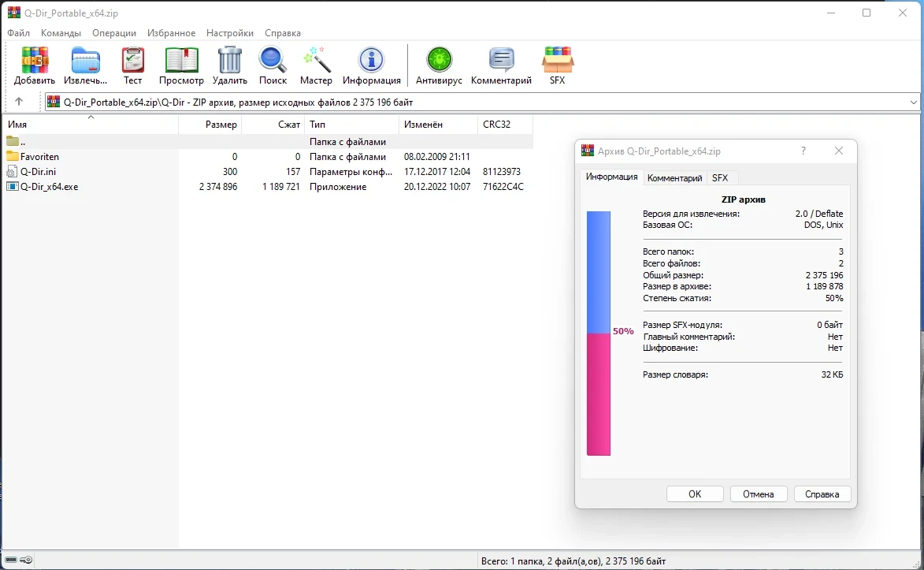Click the date 08.02.2009 21:11

point(436,156)
